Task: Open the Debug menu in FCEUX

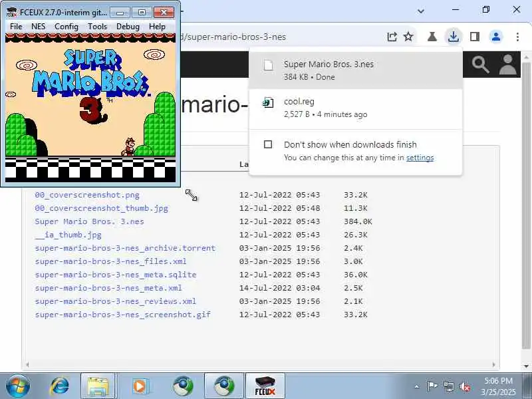Action: pyautogui.click(x=128, y=27)
